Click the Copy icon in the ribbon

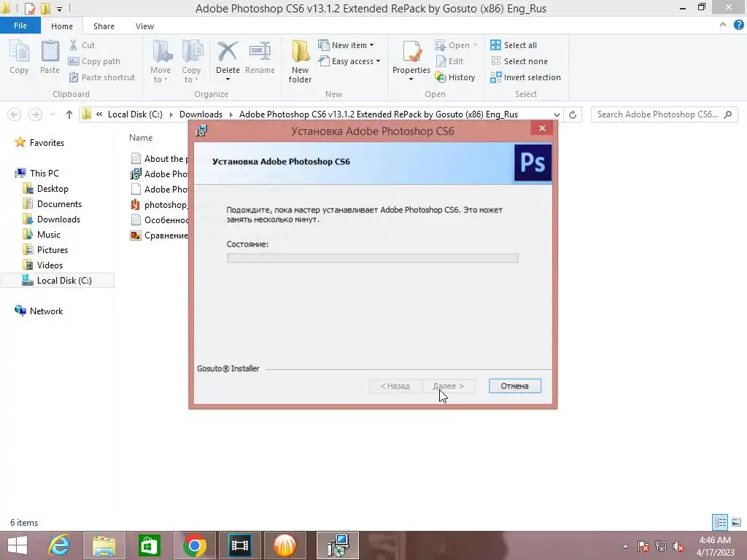19,57
